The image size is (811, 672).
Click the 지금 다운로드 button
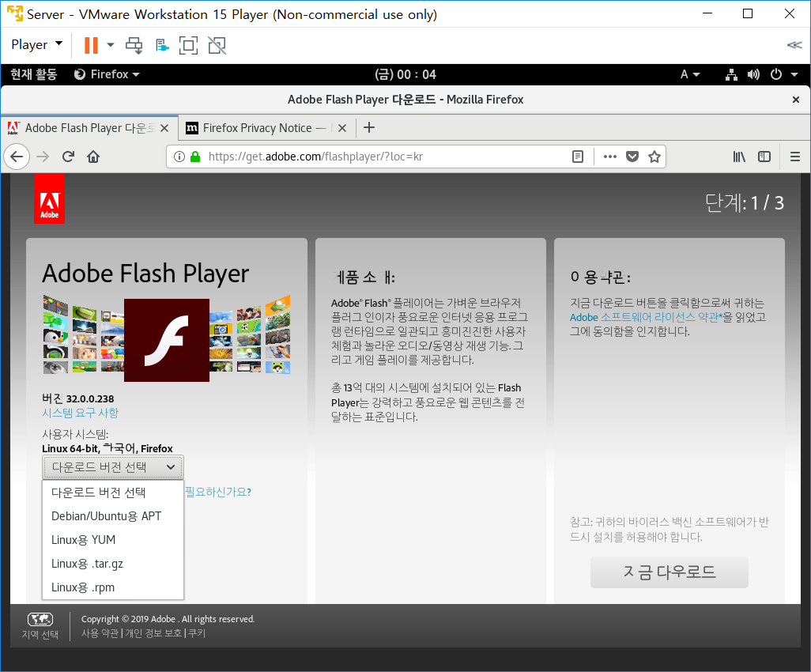[x=670, y=572]
